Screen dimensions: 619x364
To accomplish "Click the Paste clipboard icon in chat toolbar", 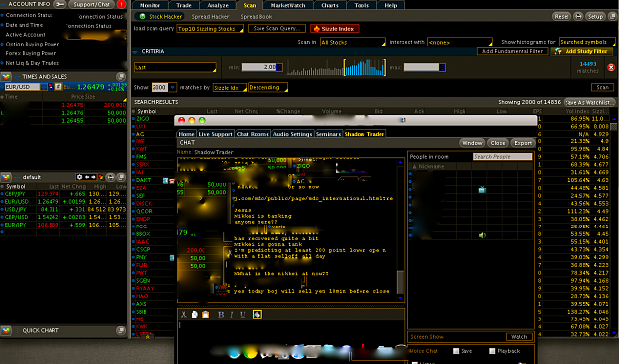I will coord(205,315).
